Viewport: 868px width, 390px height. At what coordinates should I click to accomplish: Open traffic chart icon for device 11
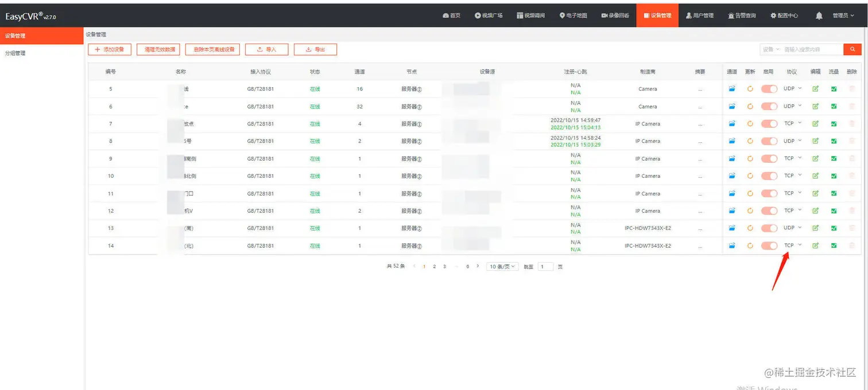(834, 193)
